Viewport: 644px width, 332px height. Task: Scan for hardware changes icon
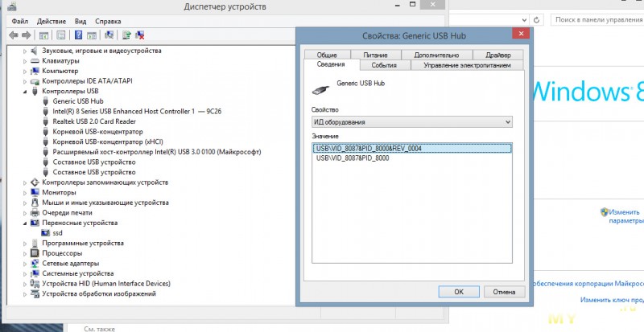109,35
